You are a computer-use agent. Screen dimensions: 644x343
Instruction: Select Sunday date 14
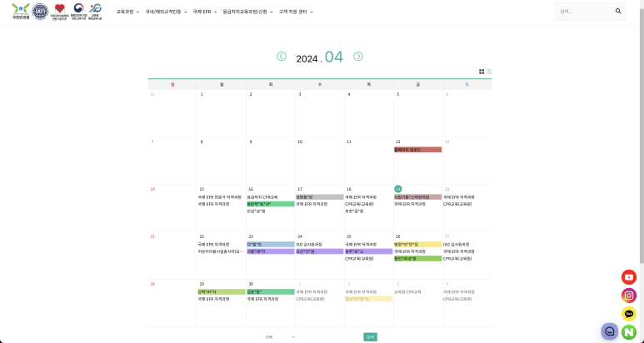(x=152, y=189)
